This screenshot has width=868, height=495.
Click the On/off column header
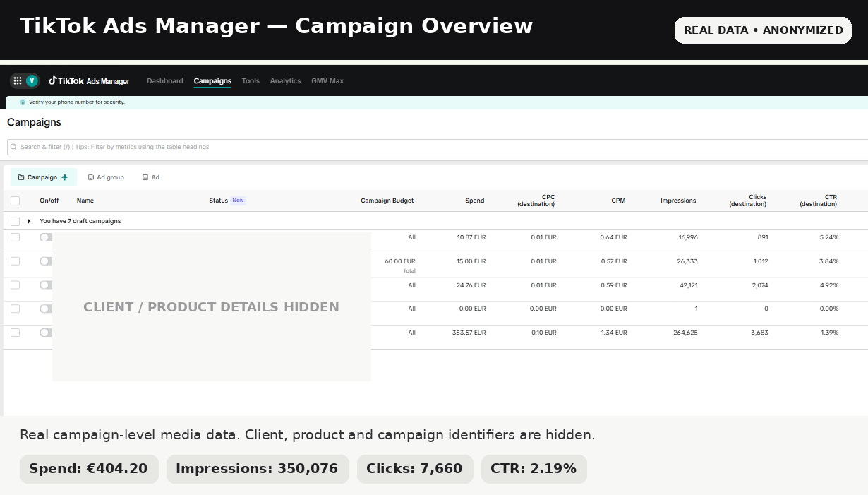pos(49,201)
